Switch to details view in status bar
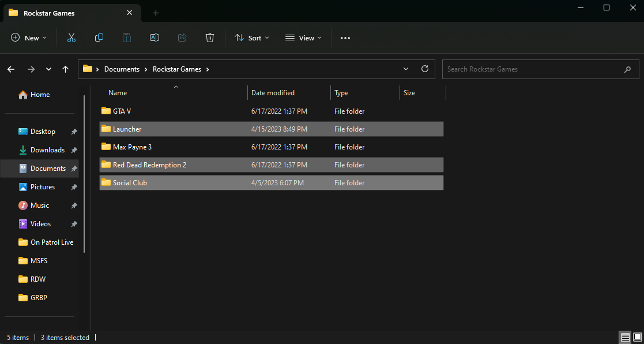644x344 pixels. 625,337
